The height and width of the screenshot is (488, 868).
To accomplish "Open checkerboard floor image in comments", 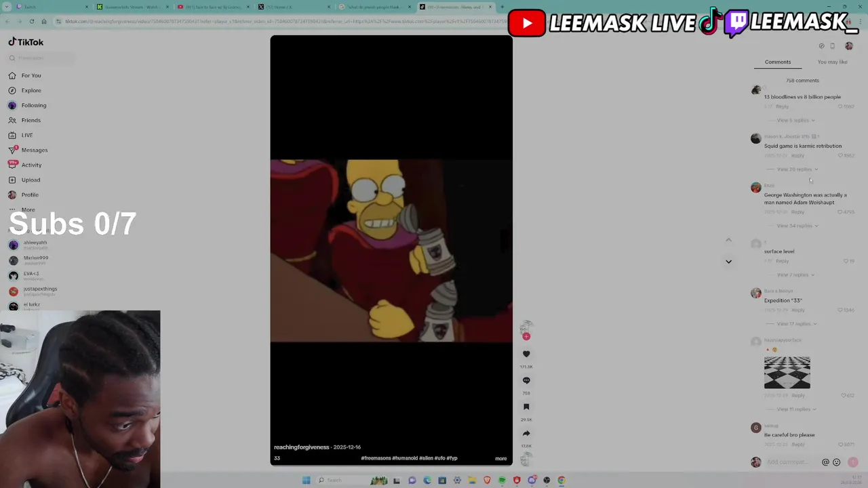I will pos(787,372).
